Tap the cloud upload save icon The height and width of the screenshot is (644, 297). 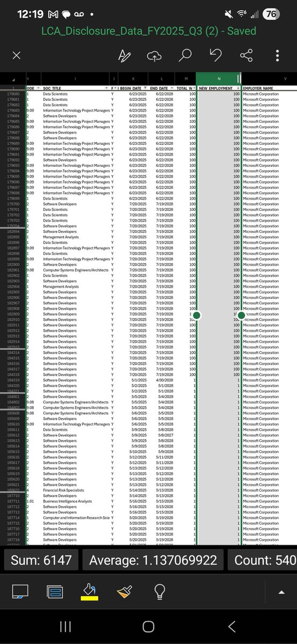click(x=155, y=55)
